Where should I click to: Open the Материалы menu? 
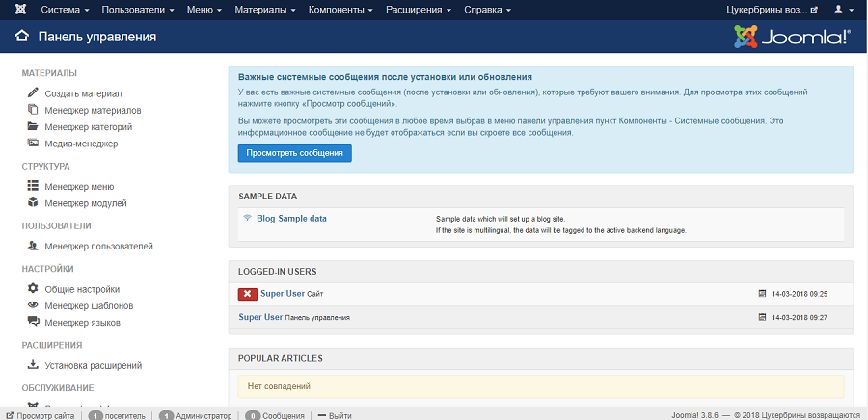pos(264,10)
